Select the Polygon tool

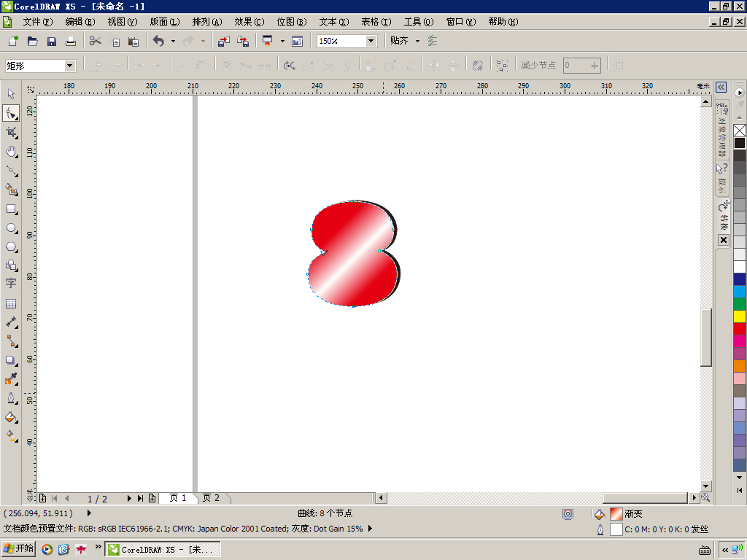click(x=11, y=246)
